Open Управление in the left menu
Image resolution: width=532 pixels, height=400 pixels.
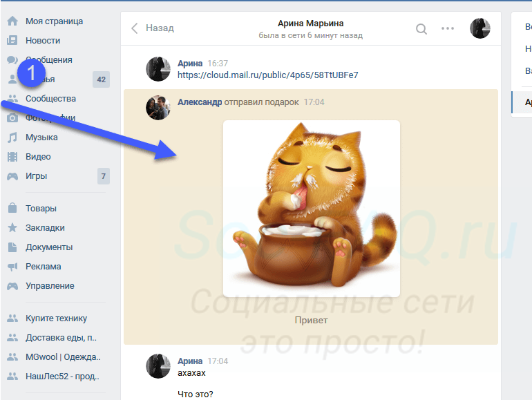click(x=50, y=286)
